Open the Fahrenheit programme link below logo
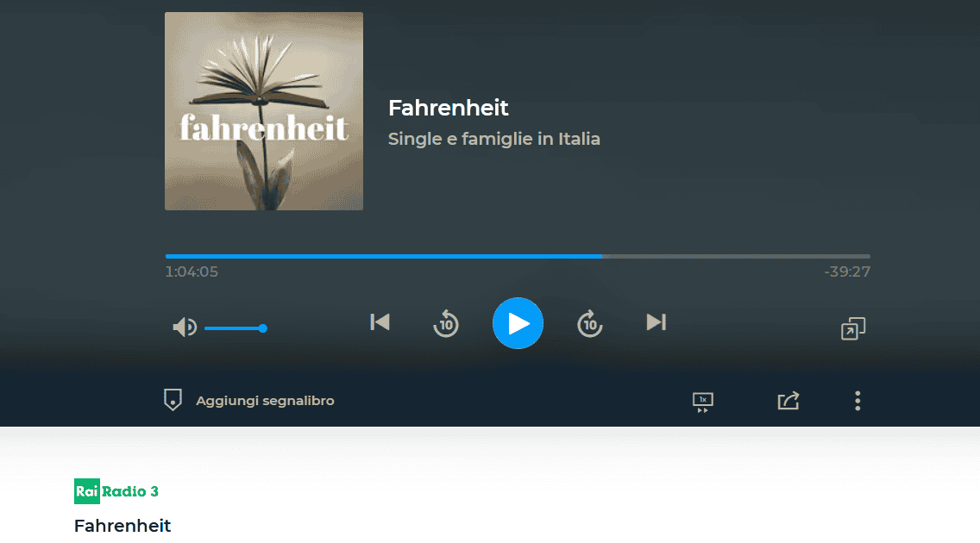The image size is (980, 543). click(122, 526)
